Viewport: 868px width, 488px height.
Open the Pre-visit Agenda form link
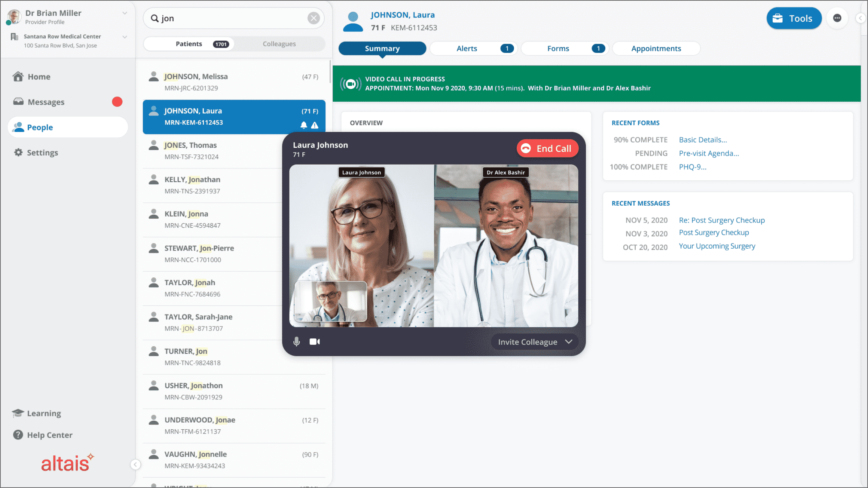click(709, 153)
